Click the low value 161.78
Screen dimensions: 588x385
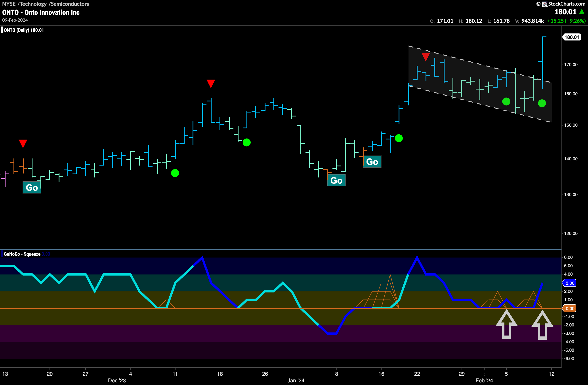(501, 21)
